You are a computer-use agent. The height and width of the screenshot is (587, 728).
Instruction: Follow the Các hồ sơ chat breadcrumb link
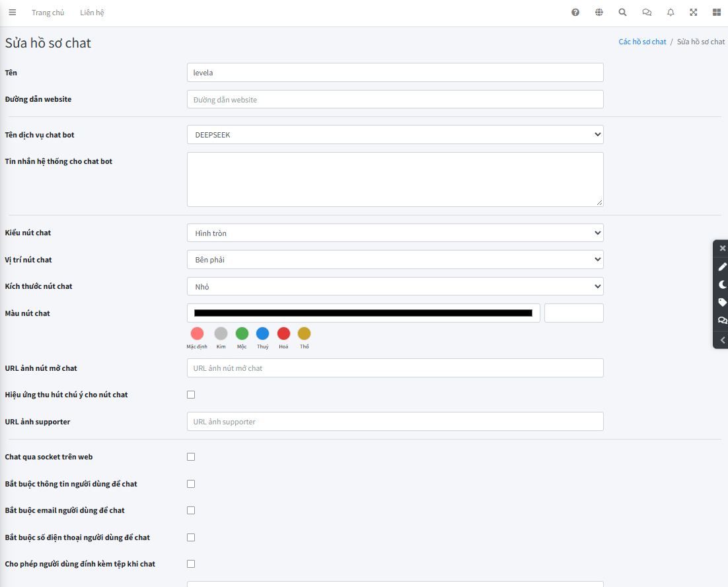pyautogui.click(x=642, y=42)
